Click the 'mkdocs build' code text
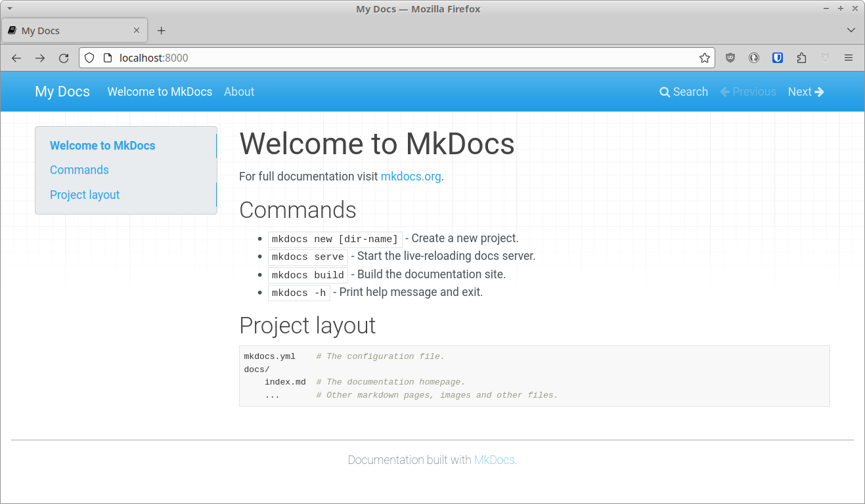Image resolution: width=865 pixels, height=504 pixels. pos(308,275)
